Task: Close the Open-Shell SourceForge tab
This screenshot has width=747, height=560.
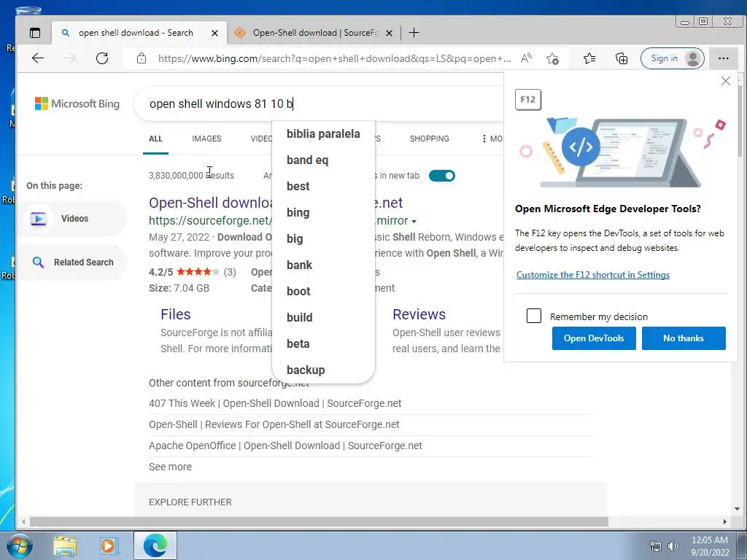Action: [390, 34]
